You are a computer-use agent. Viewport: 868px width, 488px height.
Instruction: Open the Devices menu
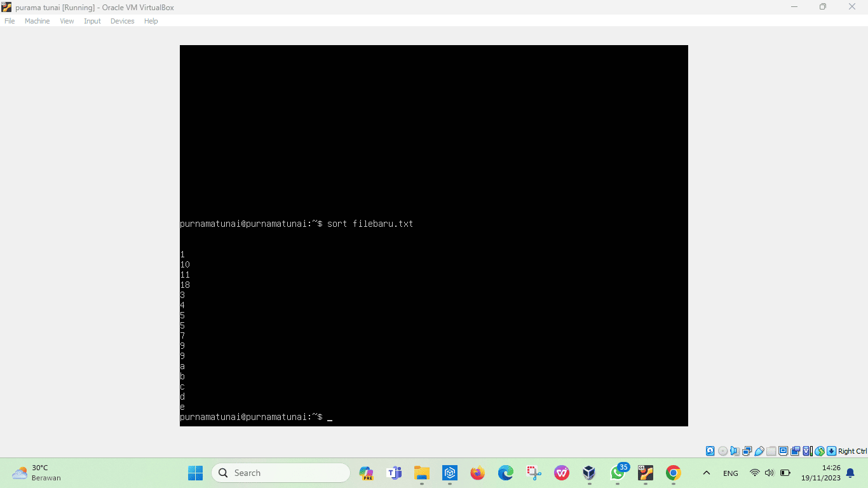pos(122,21)
